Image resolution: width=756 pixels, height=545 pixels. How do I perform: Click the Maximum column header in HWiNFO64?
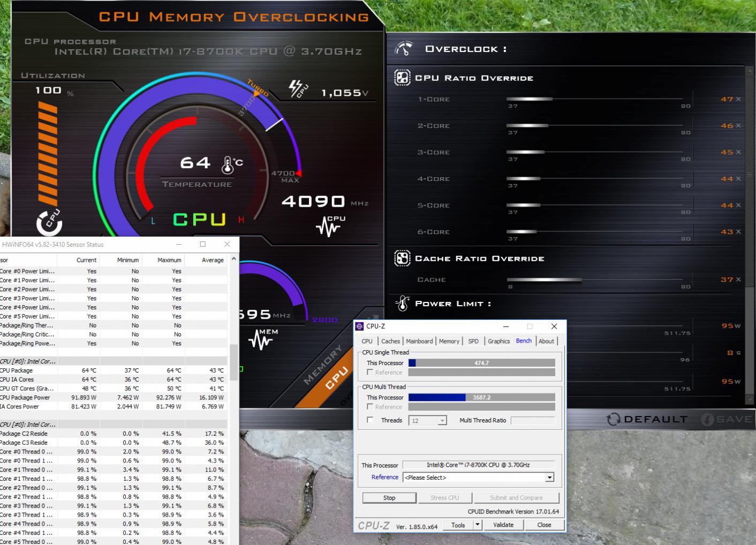pyautogui.click(x=163, y=260)
